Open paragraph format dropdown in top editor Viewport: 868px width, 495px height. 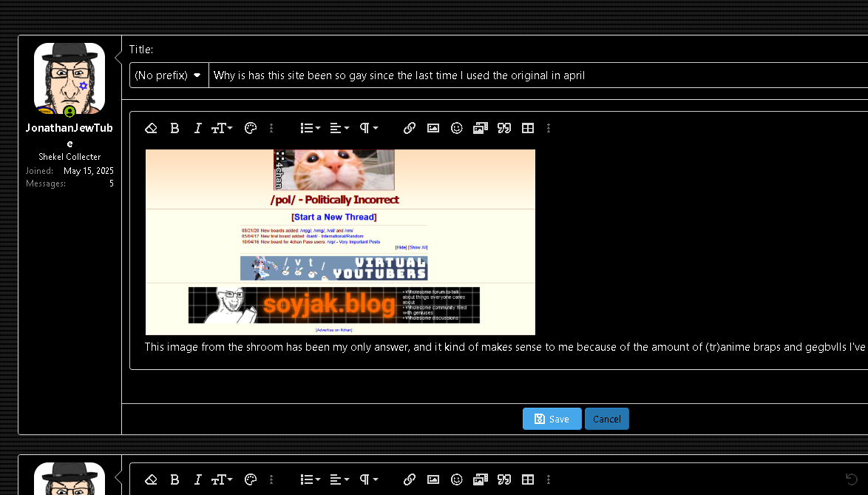369,129
